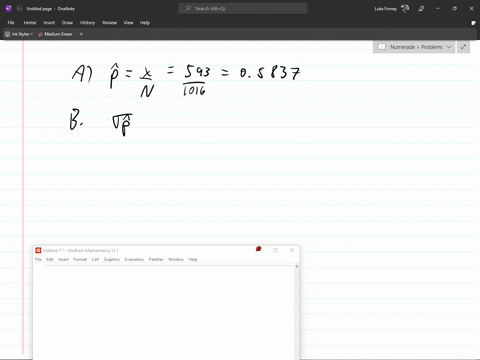Minimize the OneNote window
This screenshot has height=360, width=480.
[x=438, y=9]
